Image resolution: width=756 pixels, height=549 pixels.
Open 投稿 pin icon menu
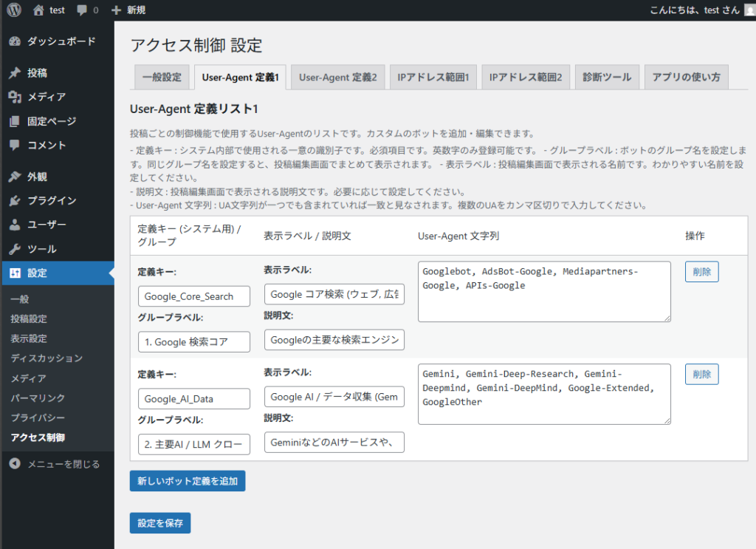15,73
